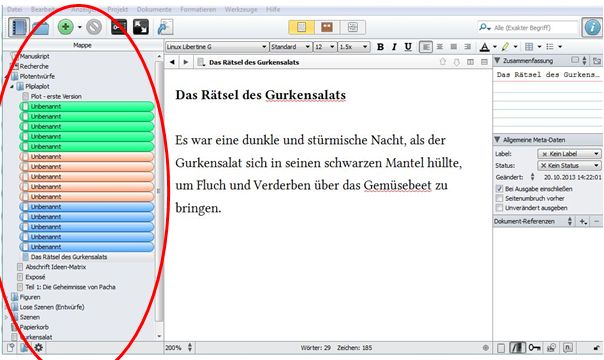This screenshot has width=604, height=360.
Task: Uncheck Bei Ausgabe einschließen
Action: pos(500,189)
